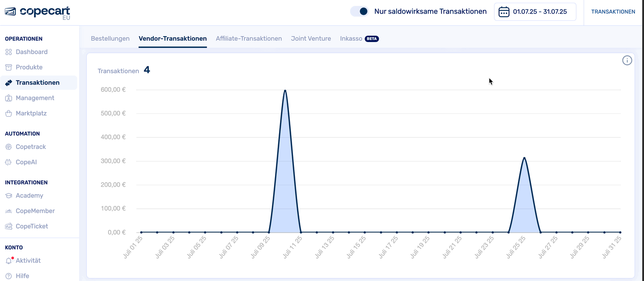Toggle Nur saldowirksame Transaktionen switch
The image size is (644, 281).
tap(360, 12)
